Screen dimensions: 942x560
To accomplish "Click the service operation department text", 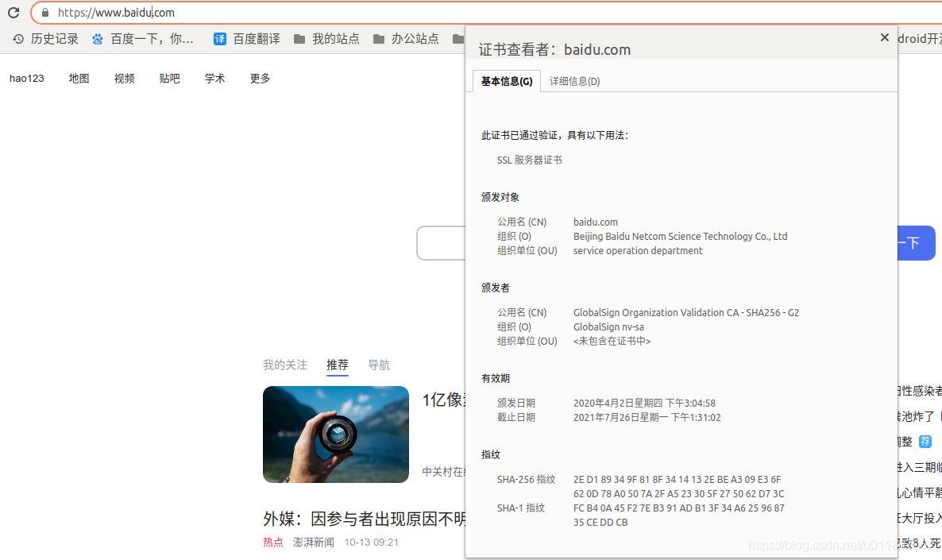I will click(638, 250).
